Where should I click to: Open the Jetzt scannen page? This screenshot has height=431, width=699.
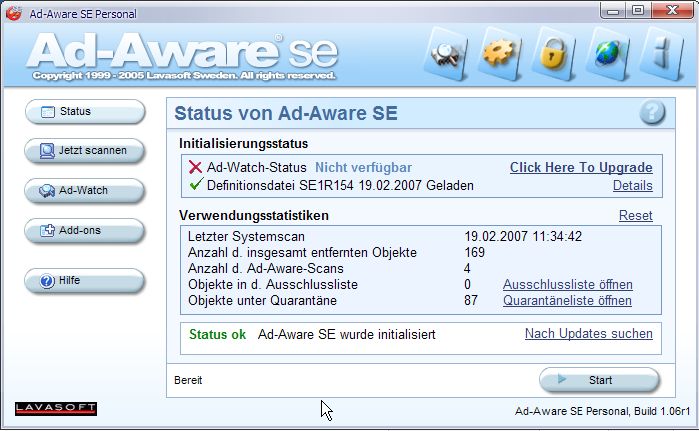(x=85, y=151)
